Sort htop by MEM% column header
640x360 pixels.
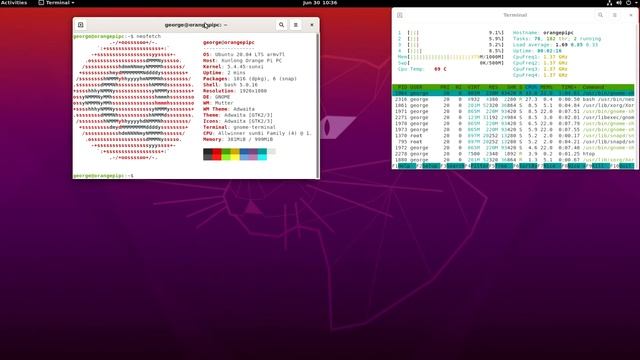click(x=546, y=87)
